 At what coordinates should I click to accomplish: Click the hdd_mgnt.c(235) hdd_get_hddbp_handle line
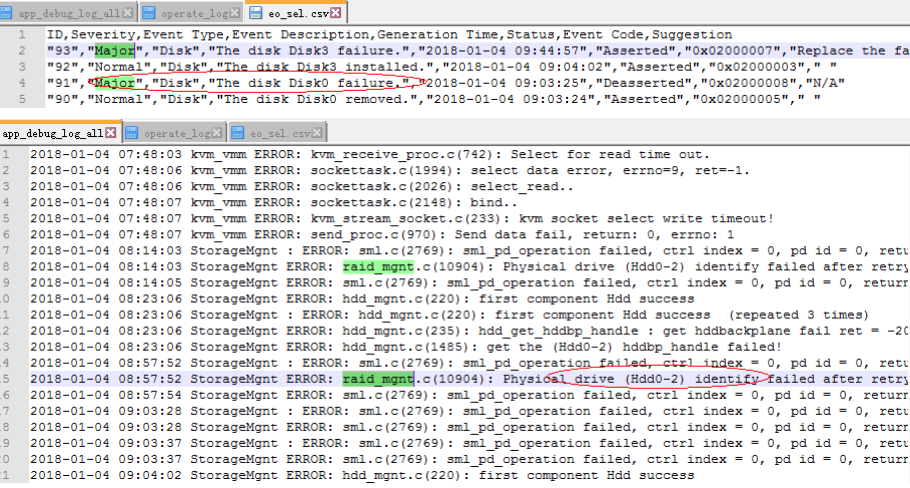470,331
